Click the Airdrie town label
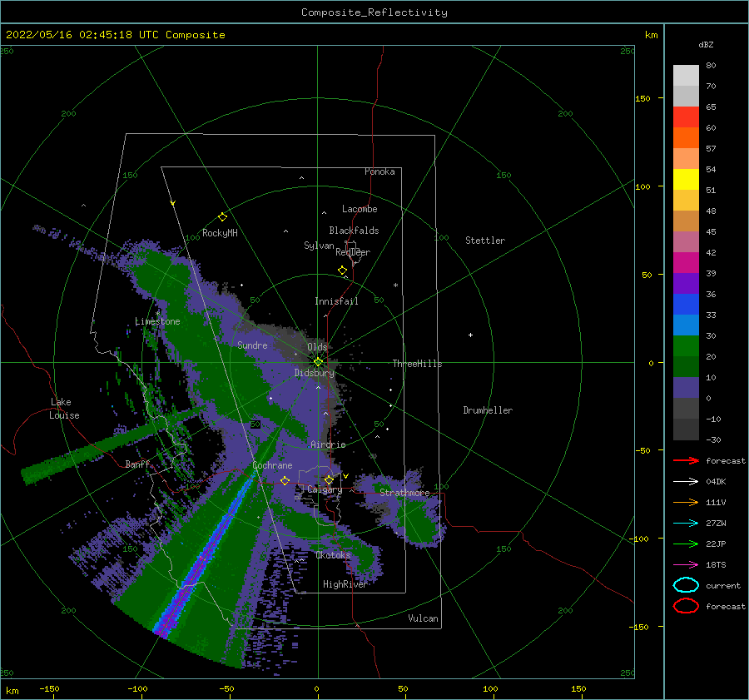Image resolution: width=749 pixels, height=700 pixels. (328, 444)
